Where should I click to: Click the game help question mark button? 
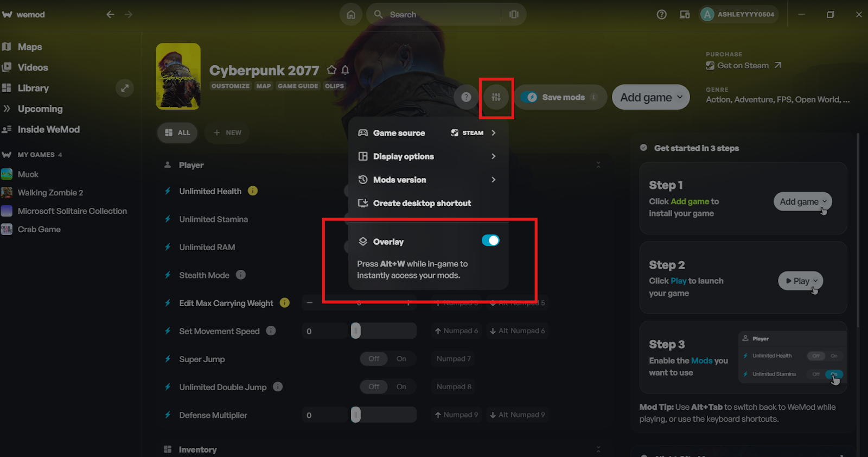tap(466, 97)
